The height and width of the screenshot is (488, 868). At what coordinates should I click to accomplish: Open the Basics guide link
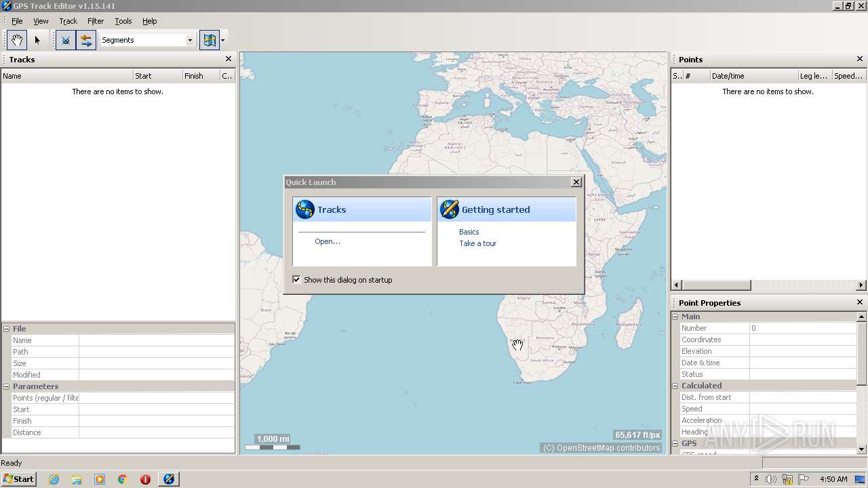(x=469, y=232)
